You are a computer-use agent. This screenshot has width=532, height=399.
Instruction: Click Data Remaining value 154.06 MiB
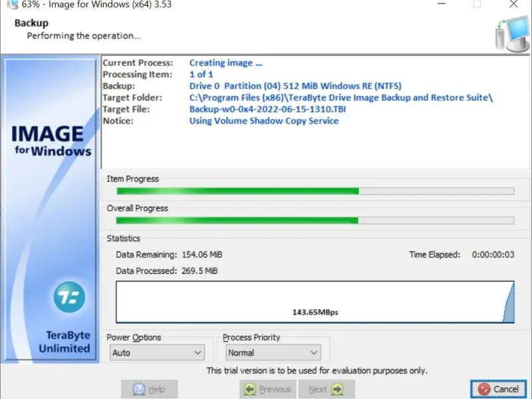pyautogui.click(x=202, y=255)
